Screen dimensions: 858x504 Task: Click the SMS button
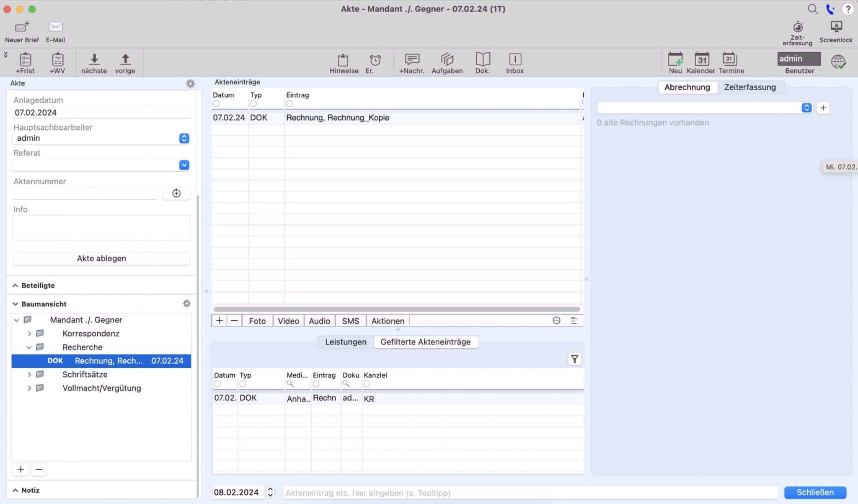pyautogui.click(x=350, y=321)
